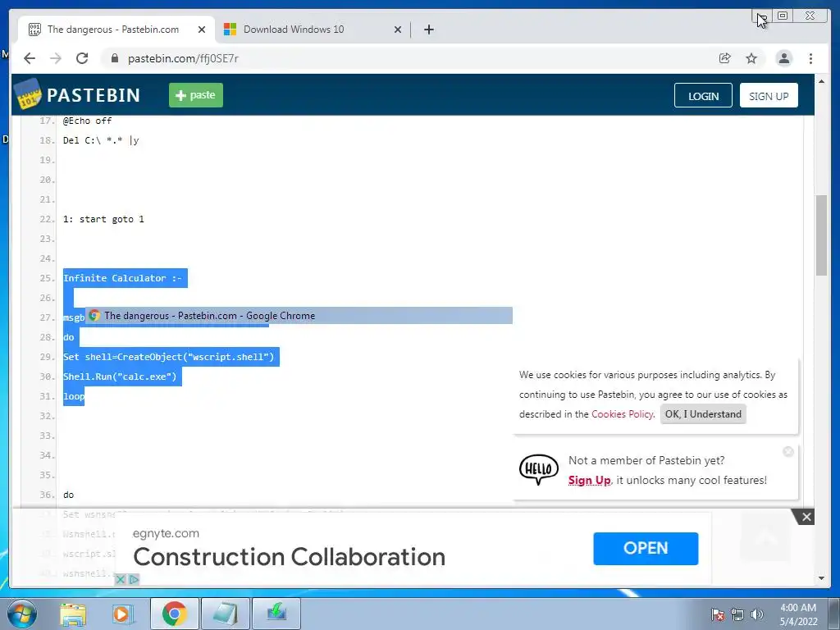Click the page scrollbar up arrow

coord(821,81)
